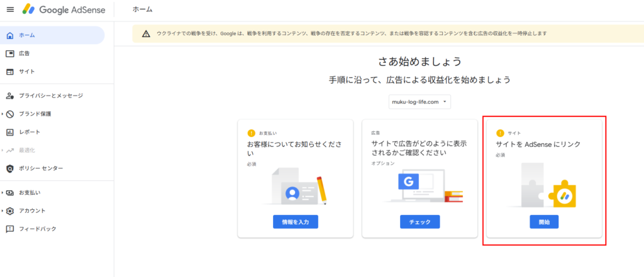Viewport: 644px width, 277px height.
Task: Expand the Brand safety (ブランド保護) section
Action: (3, 114)
